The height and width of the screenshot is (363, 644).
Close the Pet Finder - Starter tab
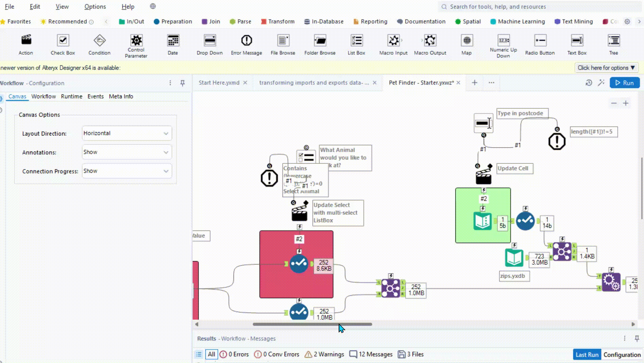tap(458, 83)
